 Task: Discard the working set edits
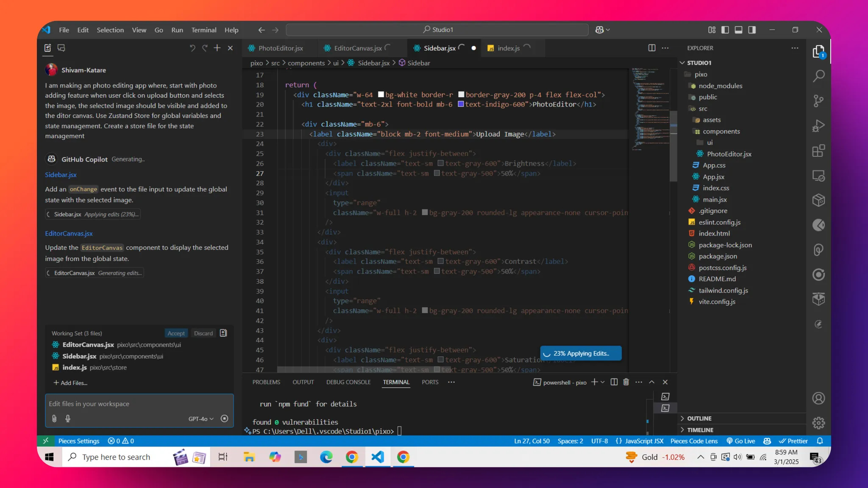203,333
